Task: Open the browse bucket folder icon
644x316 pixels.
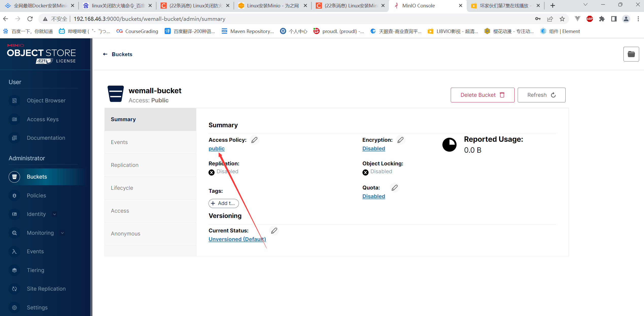Action: (x=631, y=54)
